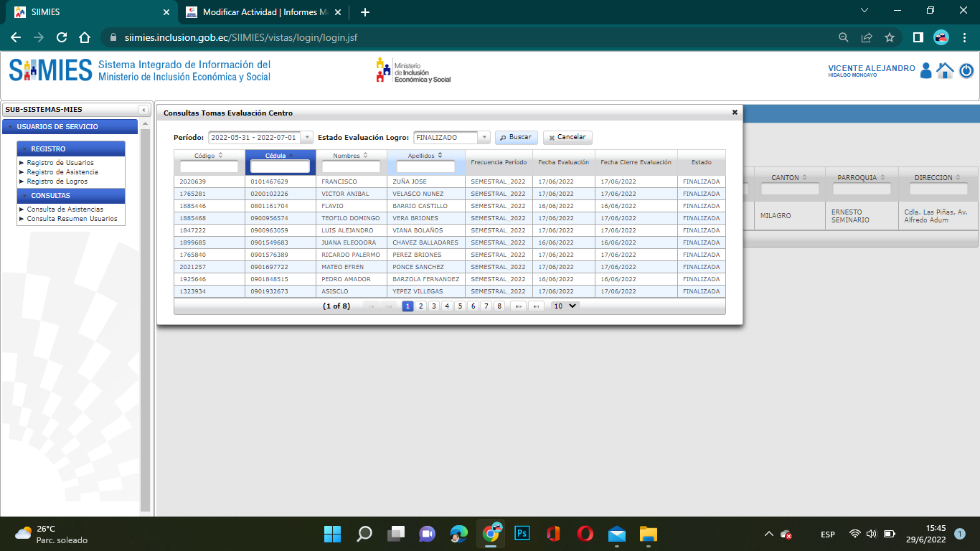The image size is (980, 551).
Task: Click the Cédula filter input field
Action: pos(280,166)
